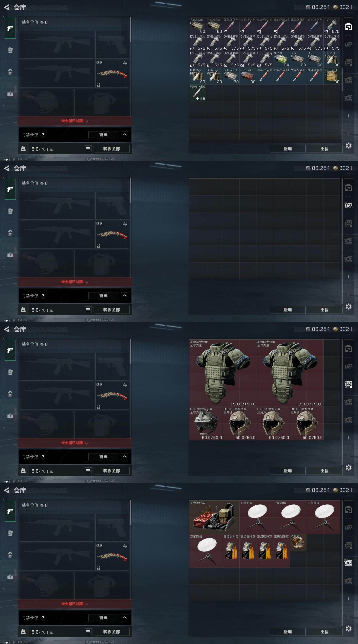
Task: Expand 安全箱已过期 chevron on satellite-dish screen
Action: (x=86, y=604)
